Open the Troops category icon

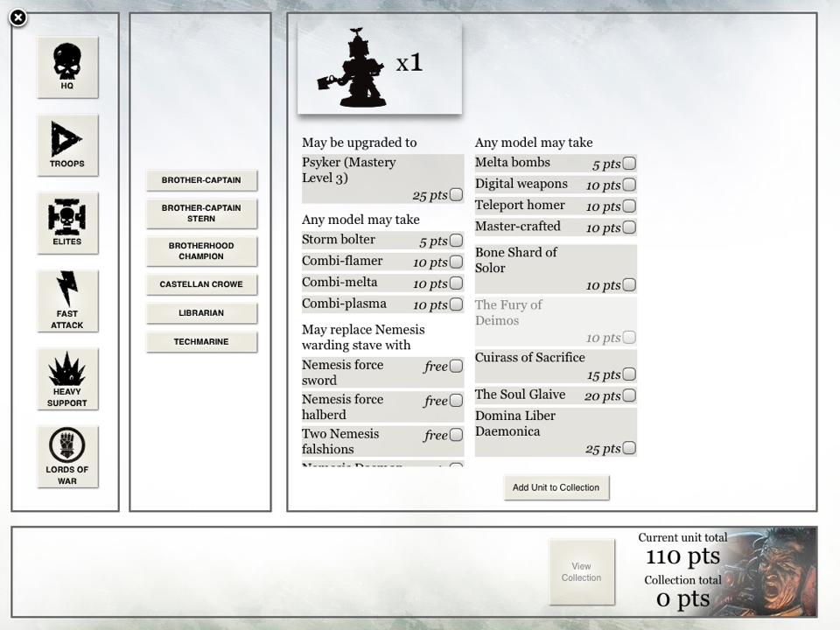(x=67, y=144)
